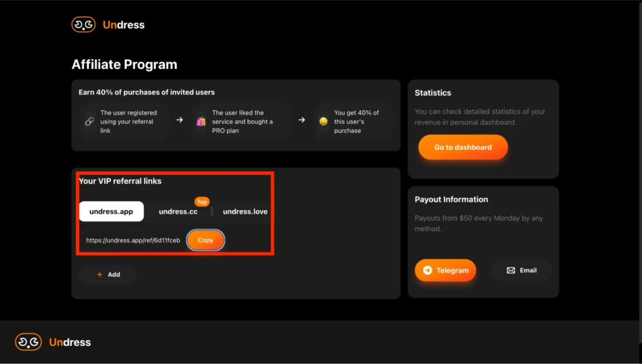Select the undress.app domain tab
Viewport: 642px width, 364px height.
pos(112,212)
